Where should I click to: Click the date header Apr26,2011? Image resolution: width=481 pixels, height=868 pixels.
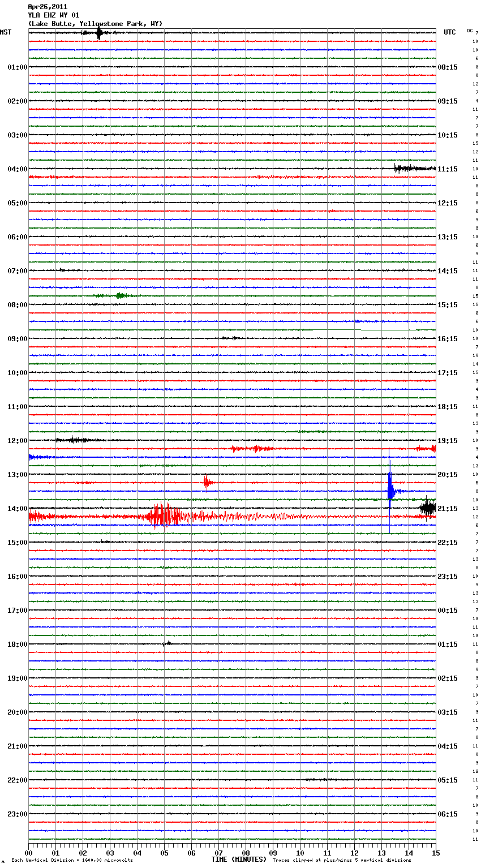(x=48, y=7)
